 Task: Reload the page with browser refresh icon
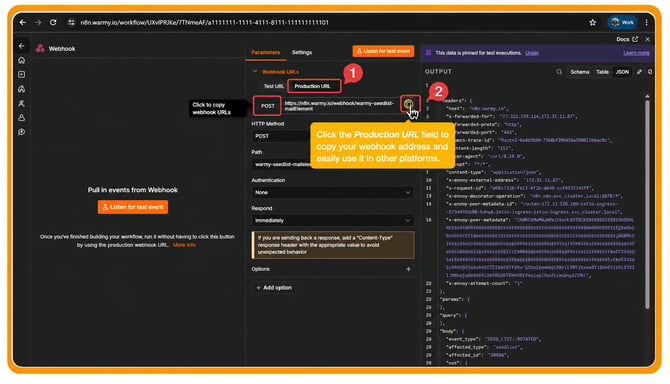pyautogui.click(x=53, y=22)
